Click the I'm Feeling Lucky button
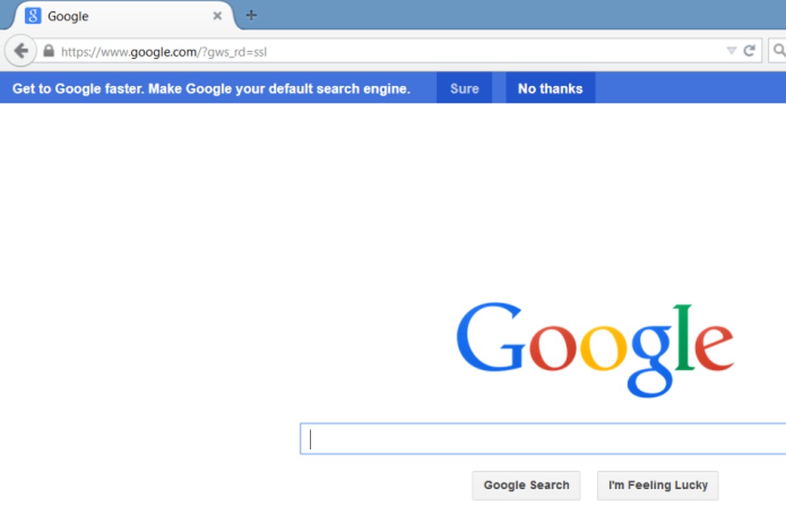Screen dimensions: 786x532 pos(658,485)
